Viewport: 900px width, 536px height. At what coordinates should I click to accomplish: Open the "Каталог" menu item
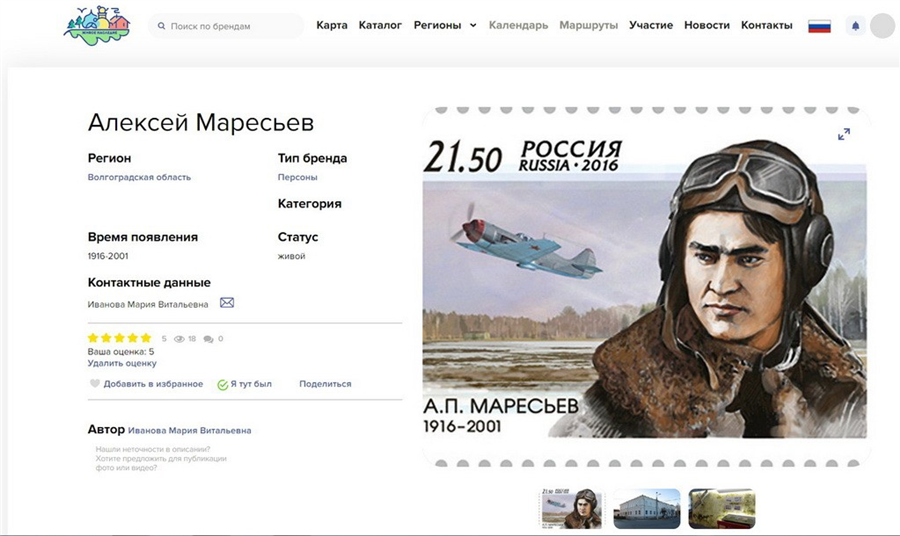point(380,25)
